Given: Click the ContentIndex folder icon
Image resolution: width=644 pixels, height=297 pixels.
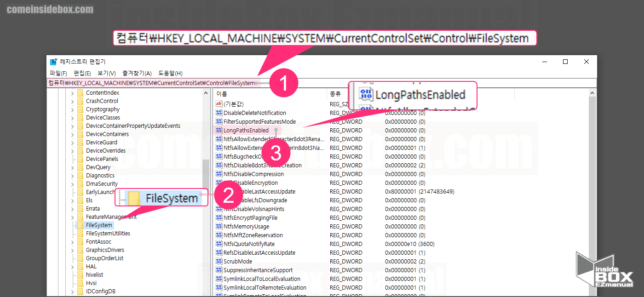Looking at the screenshot, I should point(80,93).
